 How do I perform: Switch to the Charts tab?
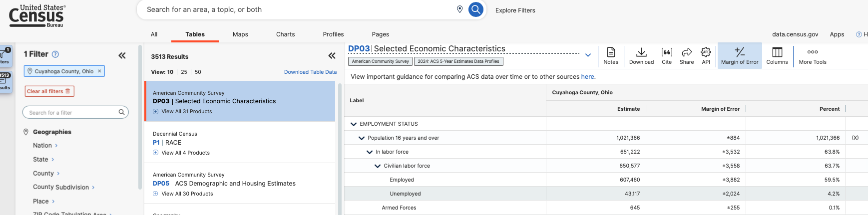285,34
